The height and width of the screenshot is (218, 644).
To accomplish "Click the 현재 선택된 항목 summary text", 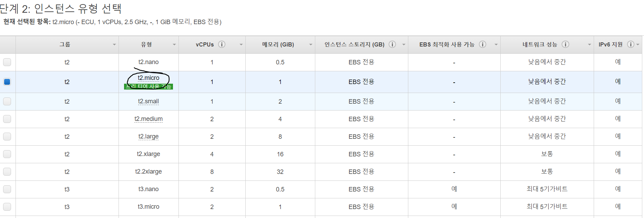I will point(112,22).
